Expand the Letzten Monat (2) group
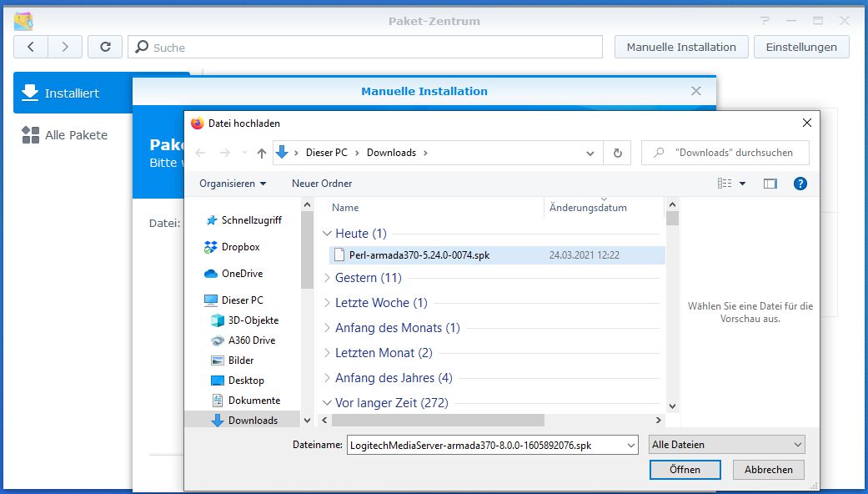 327,353
